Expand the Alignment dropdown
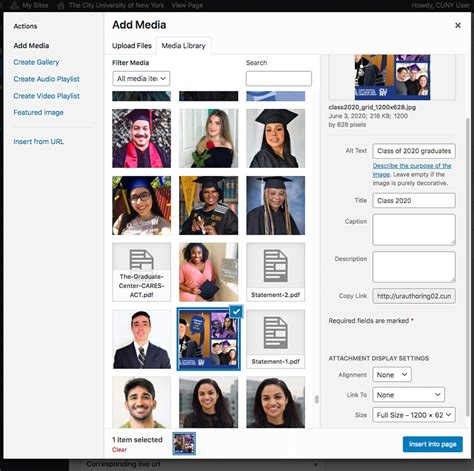Screen dimensions: 474x471 392,375
